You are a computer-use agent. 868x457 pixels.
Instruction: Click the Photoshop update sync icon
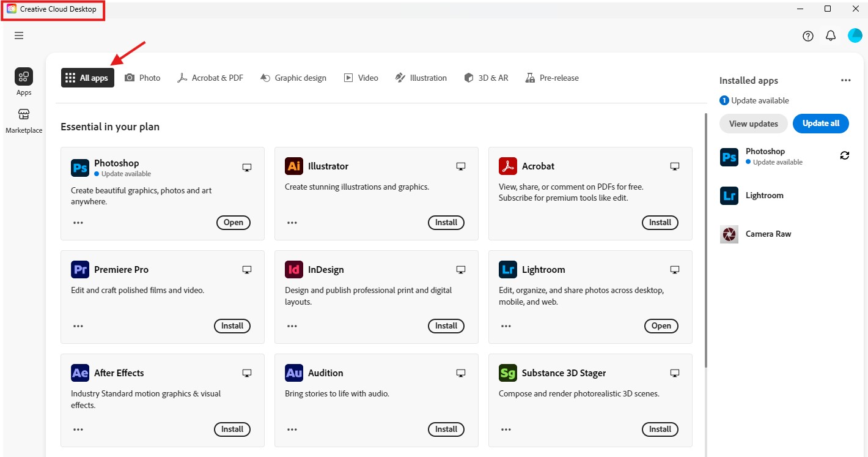pos(845,155)
